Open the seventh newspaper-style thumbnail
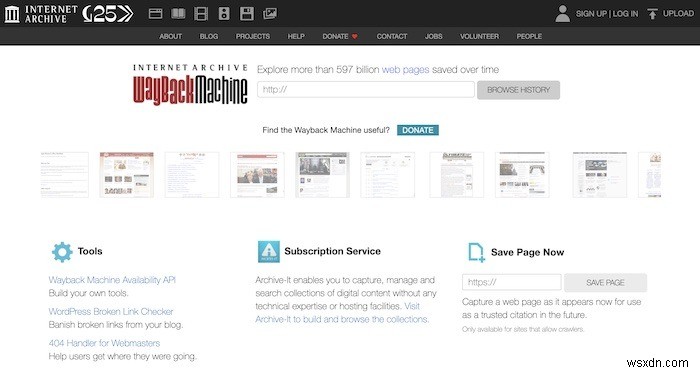Viewport: 700px width, 373px height. pos(456,174)
